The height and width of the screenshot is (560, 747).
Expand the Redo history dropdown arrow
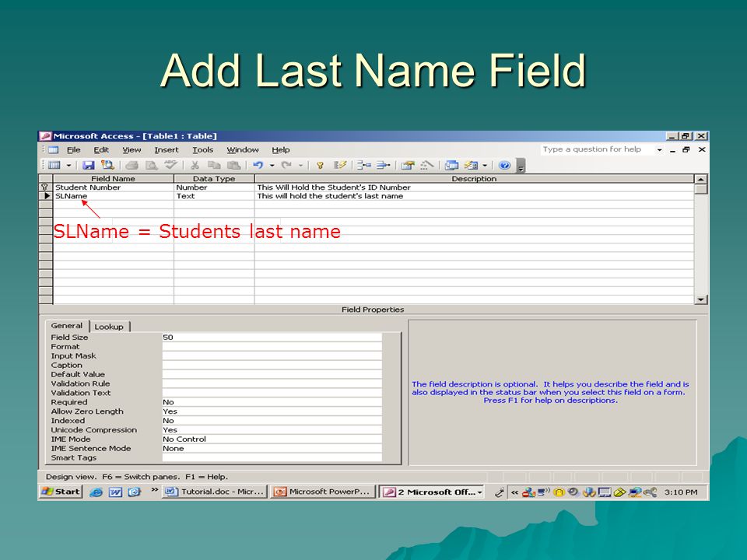tap(300, 165)
